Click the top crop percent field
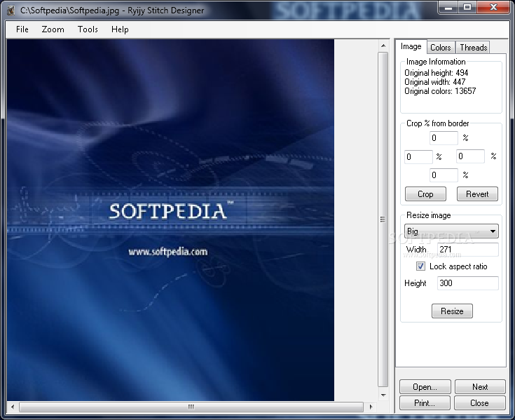This screenshot has width=515, height=420. coord(444,138)
